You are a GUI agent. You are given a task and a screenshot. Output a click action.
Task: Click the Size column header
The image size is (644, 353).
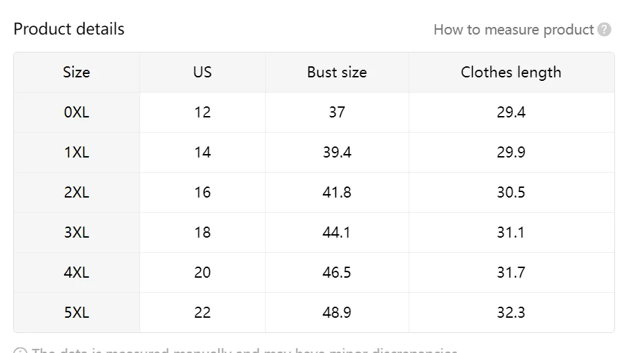[76, 73]
